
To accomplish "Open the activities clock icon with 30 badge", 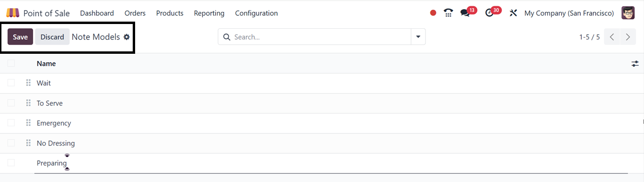I will [489, 13].
